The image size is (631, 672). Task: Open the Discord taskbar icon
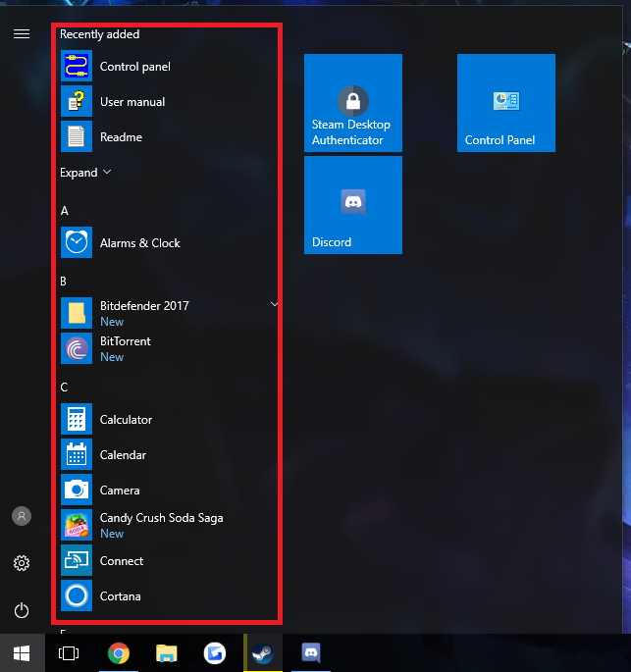pos(311,653)
